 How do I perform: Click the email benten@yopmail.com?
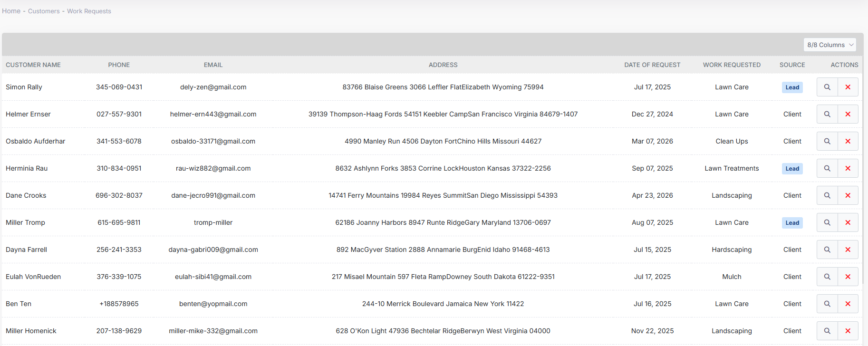pos(213,304)
